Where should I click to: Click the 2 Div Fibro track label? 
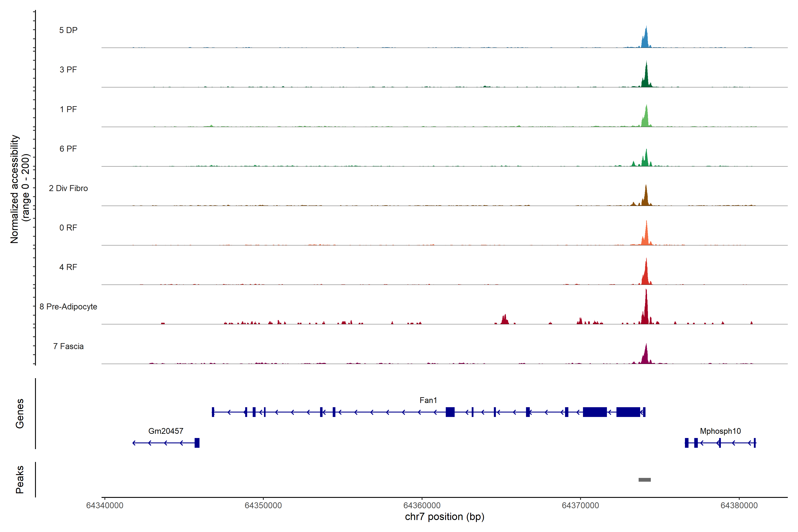click(x=68, y=188)
